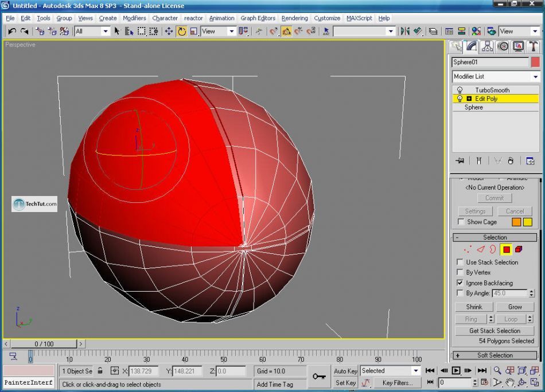545x392 pixels.
Task: Activate the Pan View hand icon
Action: pos(509,383)
